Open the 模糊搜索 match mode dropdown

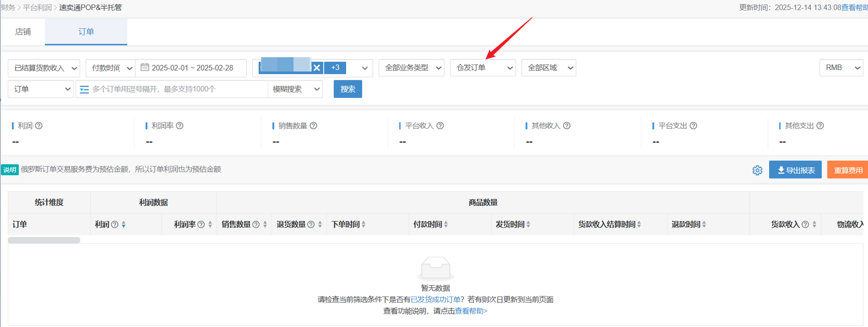click(x=295, y=89)
